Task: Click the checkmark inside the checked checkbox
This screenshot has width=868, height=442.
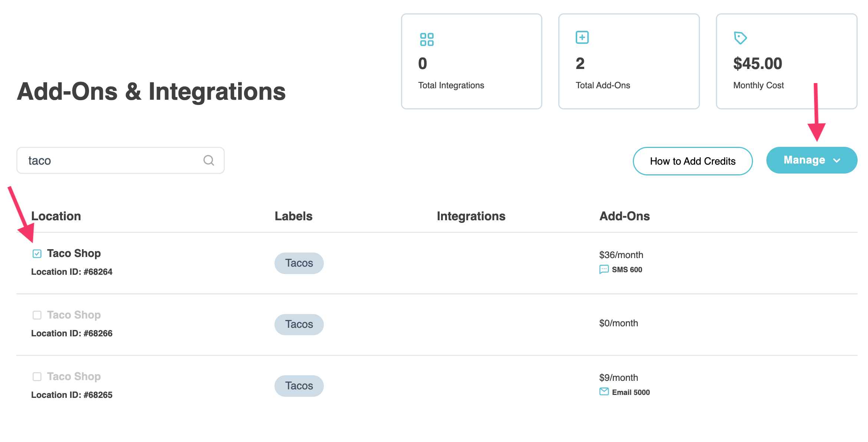Action: (37, 254)
